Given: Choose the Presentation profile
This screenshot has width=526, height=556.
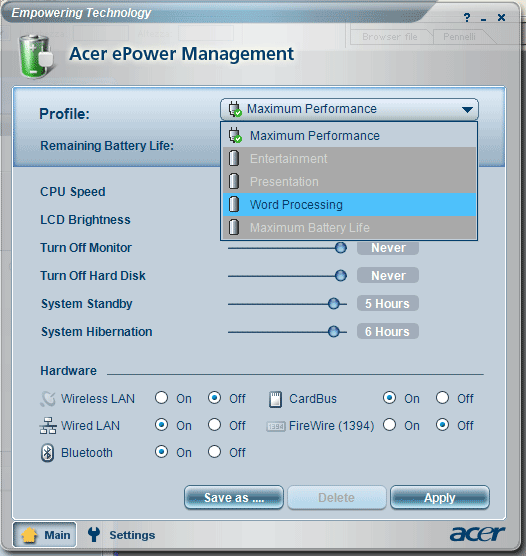Looking at the screenshot, I should (x=349, y=182).
